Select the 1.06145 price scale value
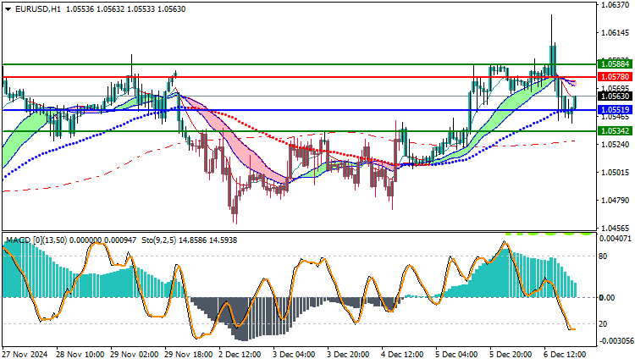Screen dimensions: 635x364 point(616,32)
